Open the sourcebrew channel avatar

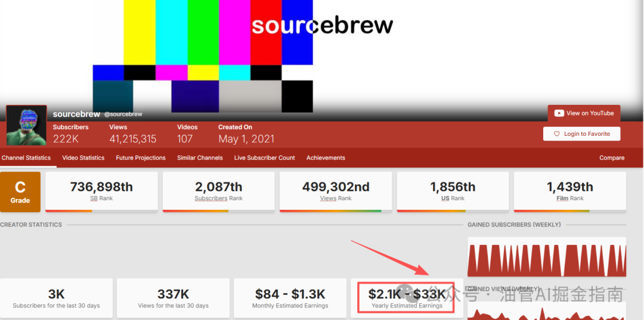[27, 126]
